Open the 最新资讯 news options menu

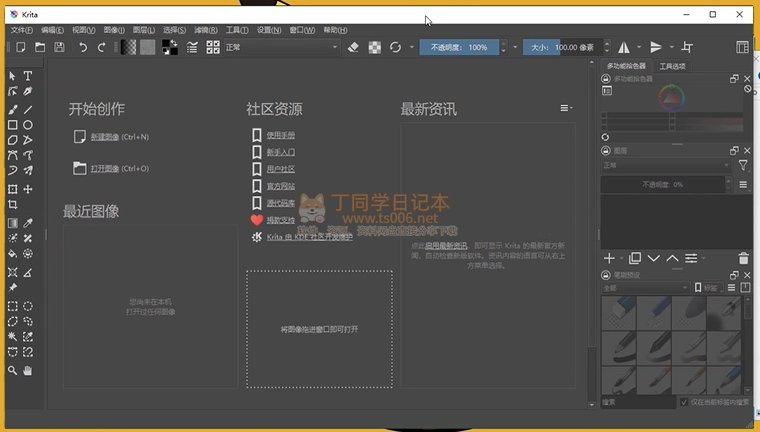pyautogui.click(x=566, y=108)
